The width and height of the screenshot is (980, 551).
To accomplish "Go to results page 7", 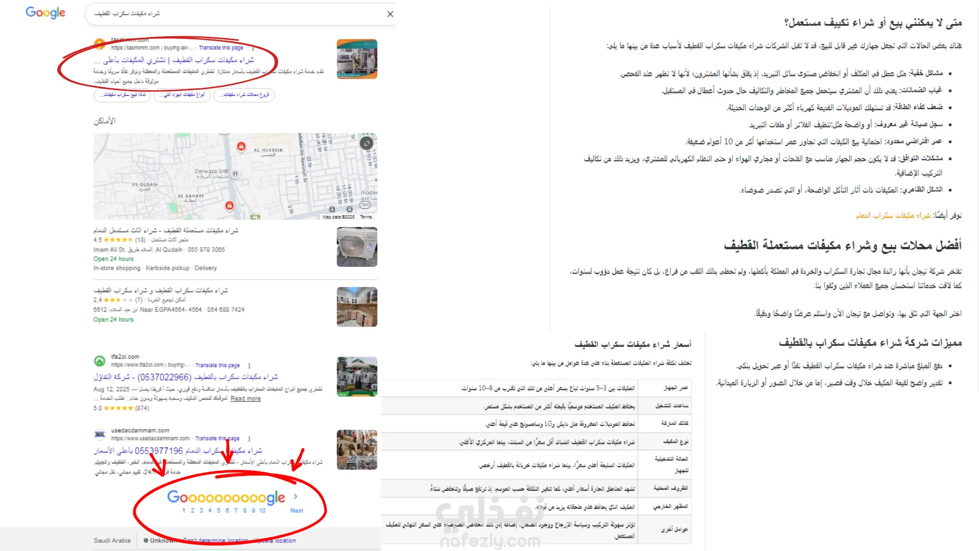I will pyautogui.click(x=236, y=511).
